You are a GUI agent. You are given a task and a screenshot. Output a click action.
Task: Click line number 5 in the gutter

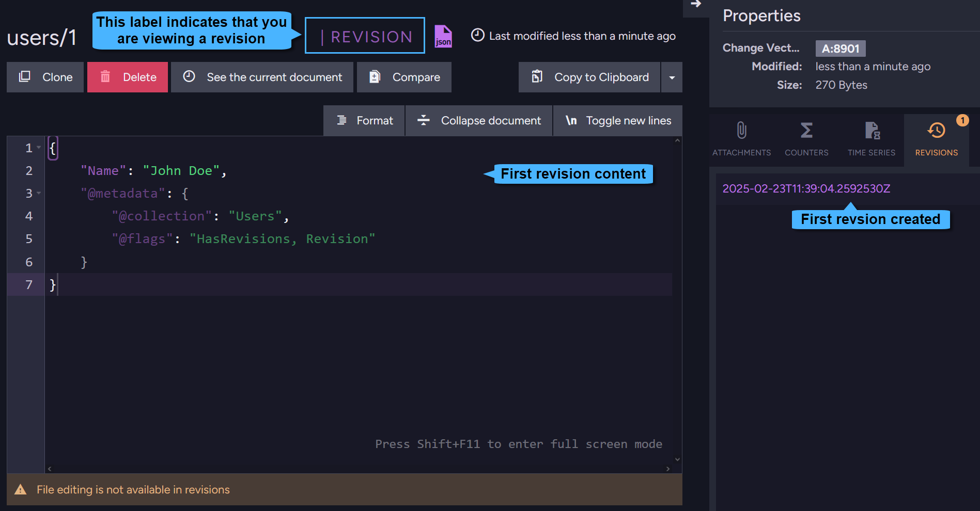[29, 239]
